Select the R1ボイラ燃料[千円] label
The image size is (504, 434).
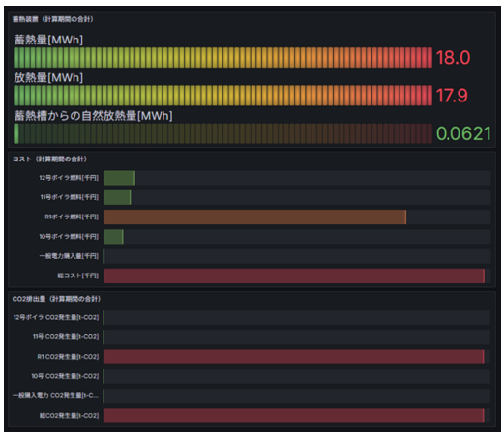(x=72, y=217)
